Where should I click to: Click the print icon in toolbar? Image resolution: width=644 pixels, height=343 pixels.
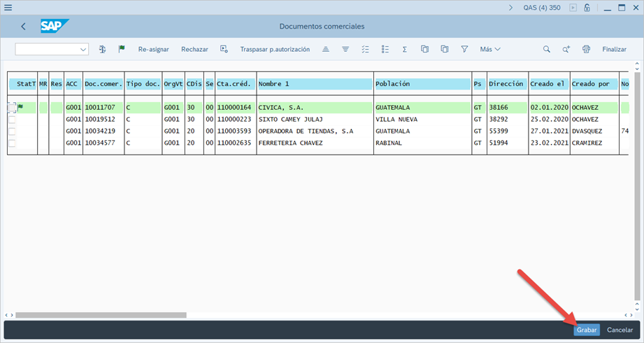(586, 49)
